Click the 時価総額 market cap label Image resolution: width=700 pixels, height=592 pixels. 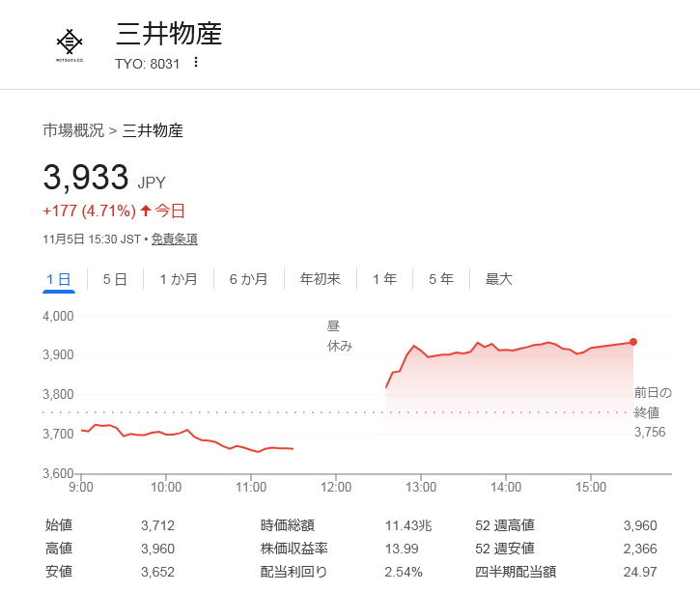[288, 525]
